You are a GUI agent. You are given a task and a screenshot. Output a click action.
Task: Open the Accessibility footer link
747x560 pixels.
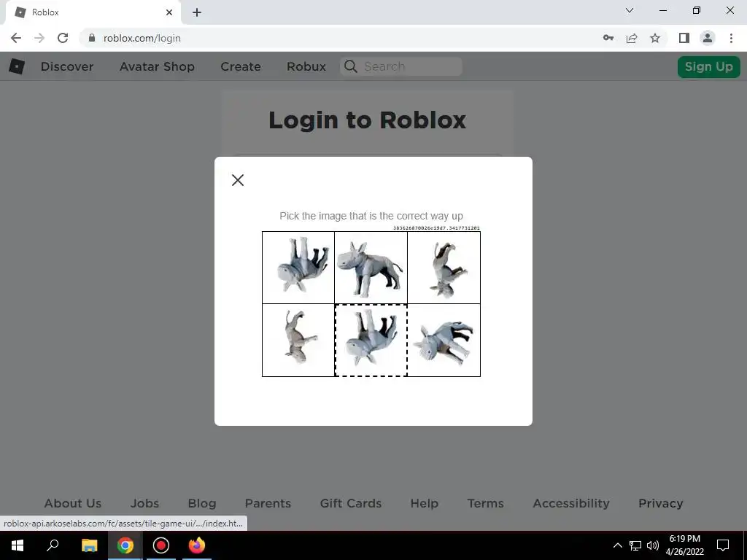(571, 503)
